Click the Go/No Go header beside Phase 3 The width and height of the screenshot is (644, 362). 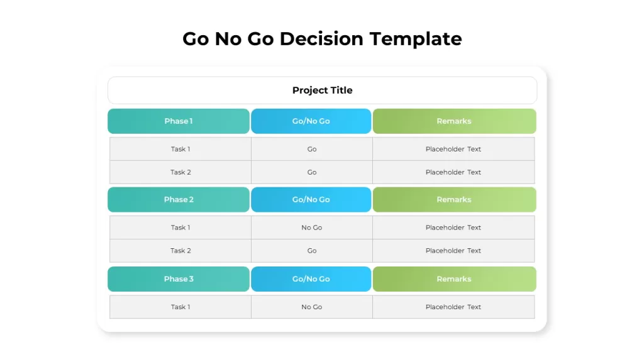(311, 279)
